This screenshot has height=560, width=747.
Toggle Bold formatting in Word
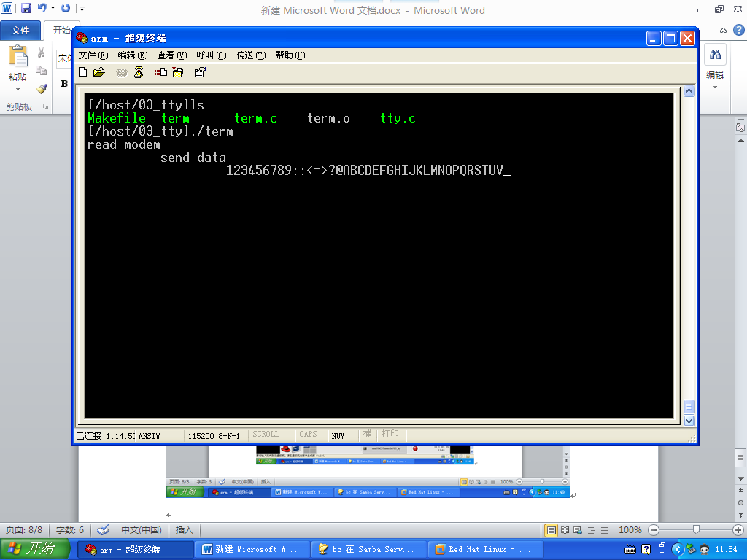[x=64, y=84]
